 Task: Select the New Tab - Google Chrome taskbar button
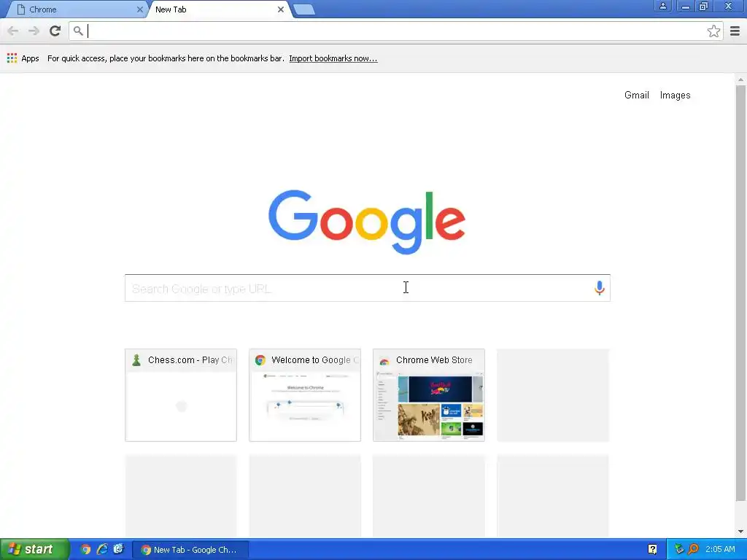190,550
